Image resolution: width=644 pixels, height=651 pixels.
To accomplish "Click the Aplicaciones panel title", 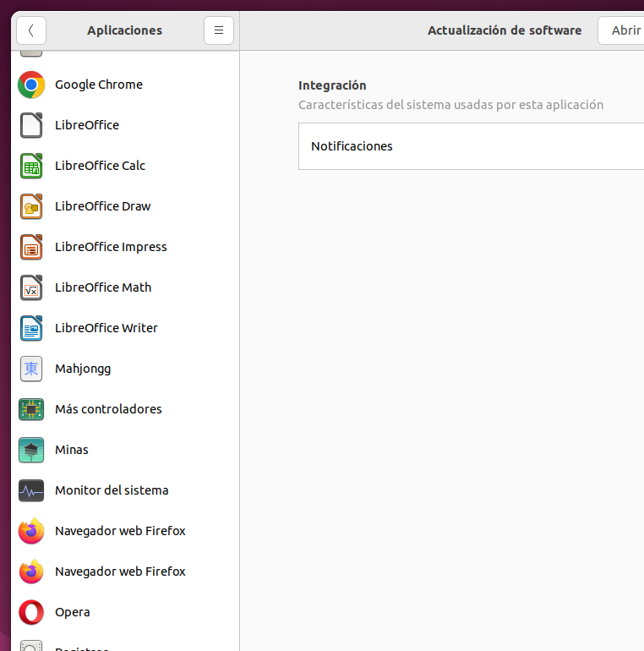I will click(124, 30).
